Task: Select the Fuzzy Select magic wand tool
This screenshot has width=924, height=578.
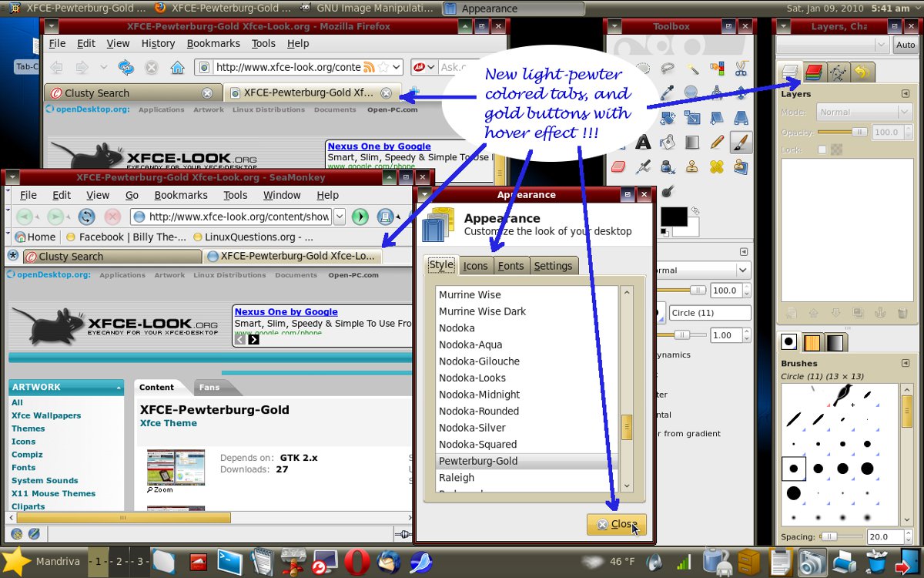Action: pos(692,69)
